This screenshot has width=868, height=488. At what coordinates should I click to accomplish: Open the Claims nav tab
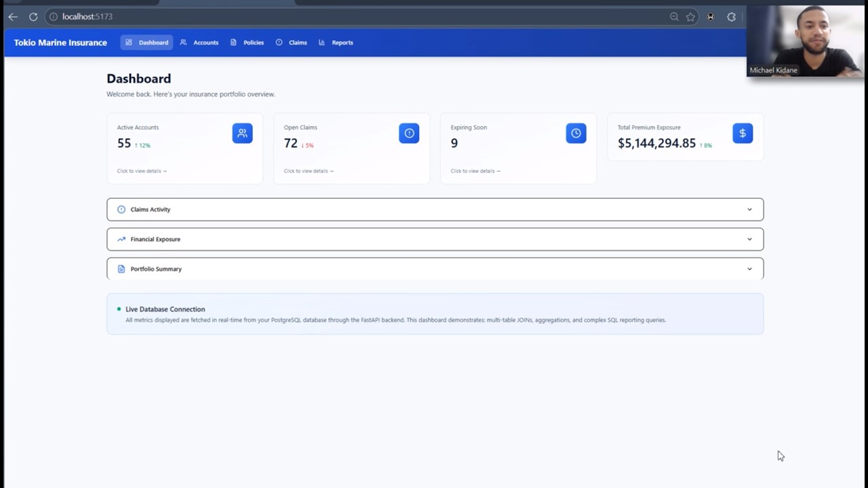291,43
